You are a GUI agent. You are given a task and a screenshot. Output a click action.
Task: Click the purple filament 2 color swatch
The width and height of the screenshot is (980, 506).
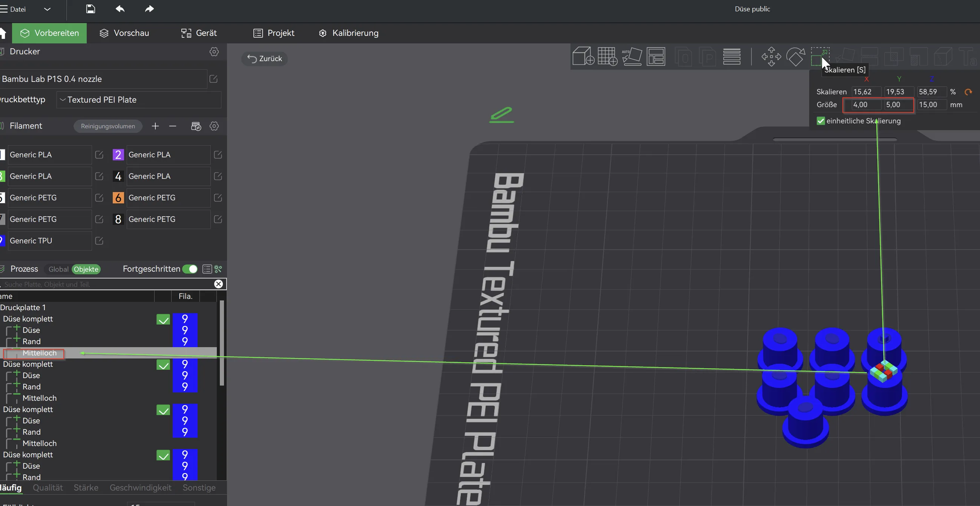pyautogui.click(x=118, y=155)
